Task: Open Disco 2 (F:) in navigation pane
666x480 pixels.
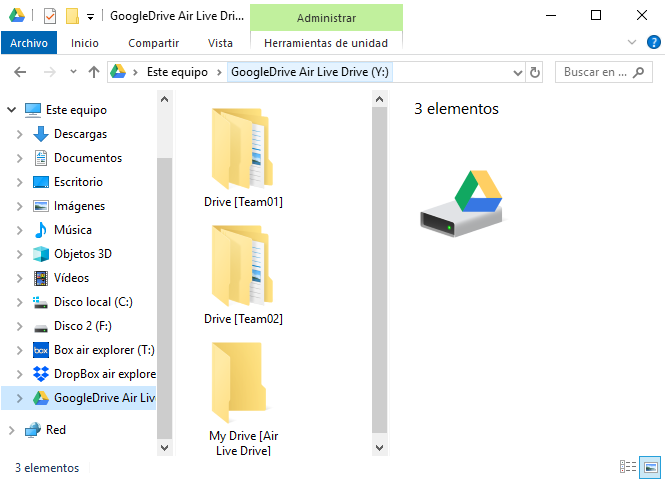Action: pyautogui.click(x=82, y=326)
